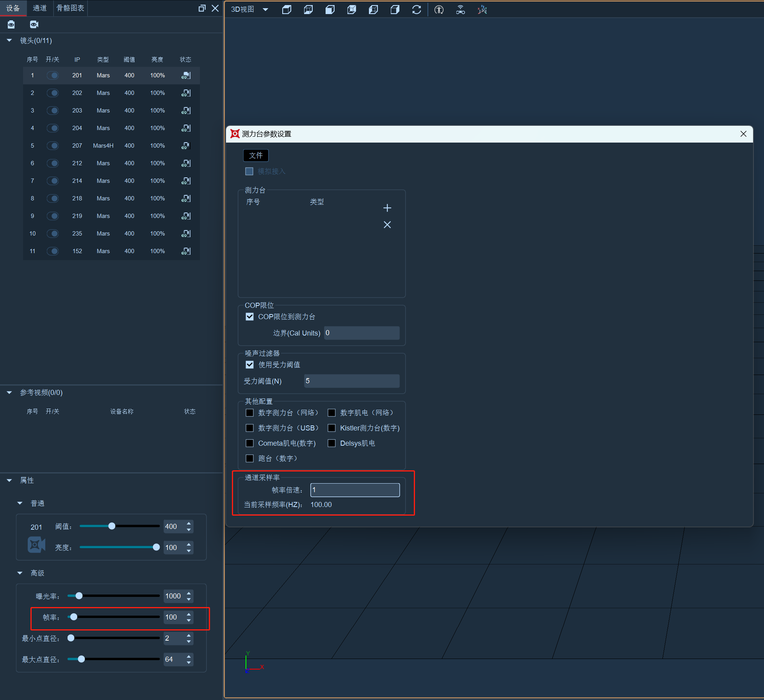This screenshot has height=700, width=764.
Task: Enable Kistler测力台(数字) checkbox
Action: pos(331,428)
